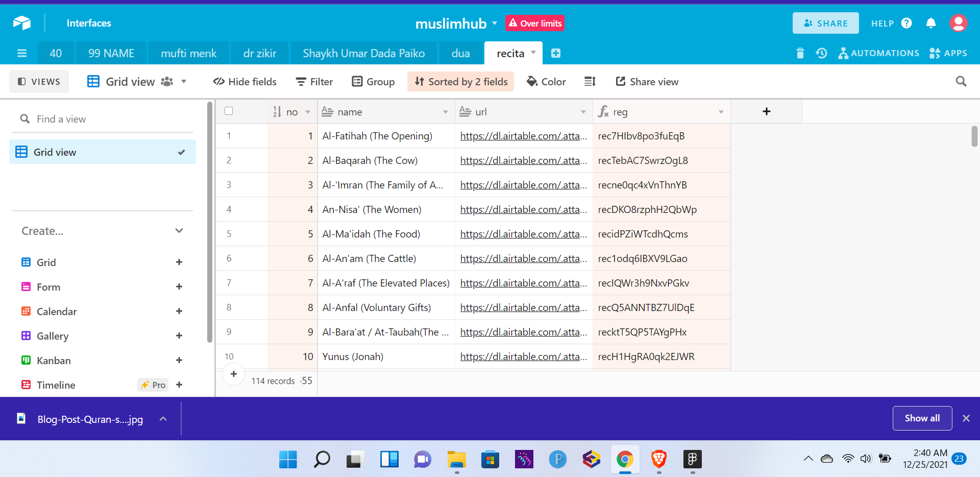This screenshot has width=980, height=477.
Task: Open the Airtable home logo
Action: (22, 23)
